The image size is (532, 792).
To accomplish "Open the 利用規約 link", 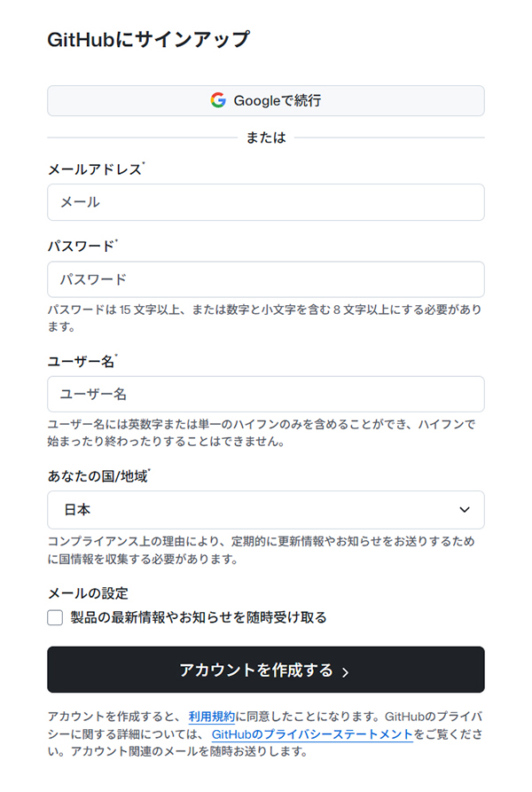I will pyautogui.click(x=211, y=718).
